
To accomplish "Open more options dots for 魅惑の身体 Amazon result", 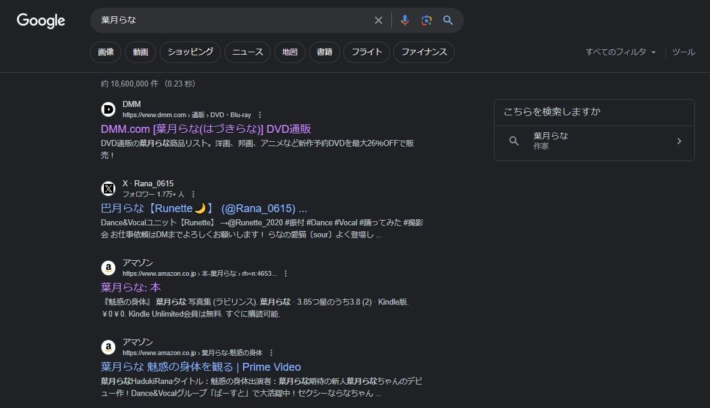I will pos(271,353).
